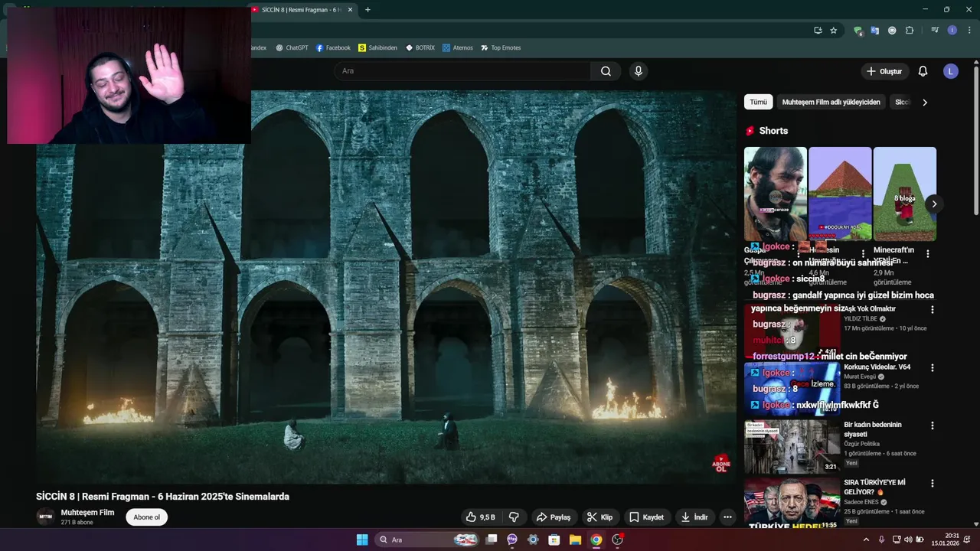Viewport: 980px width, 551px height.
Task: Start voice search with microphone icon
Action: pos(639,71)
